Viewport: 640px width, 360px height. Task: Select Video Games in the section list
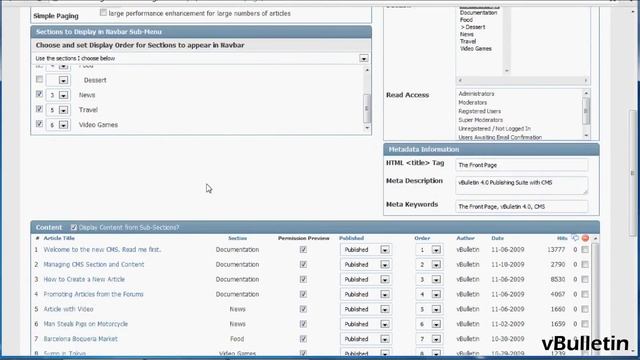pyautogui.click(x=476, y=49)
